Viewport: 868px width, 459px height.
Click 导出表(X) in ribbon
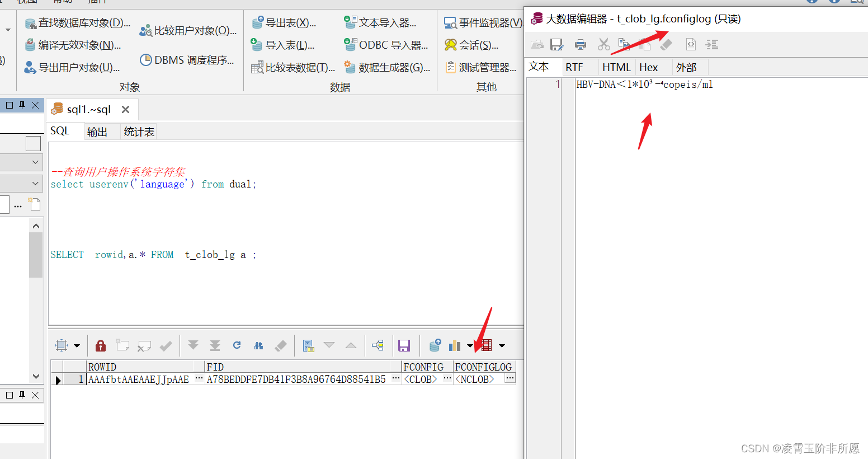click(x=284, y=23)
